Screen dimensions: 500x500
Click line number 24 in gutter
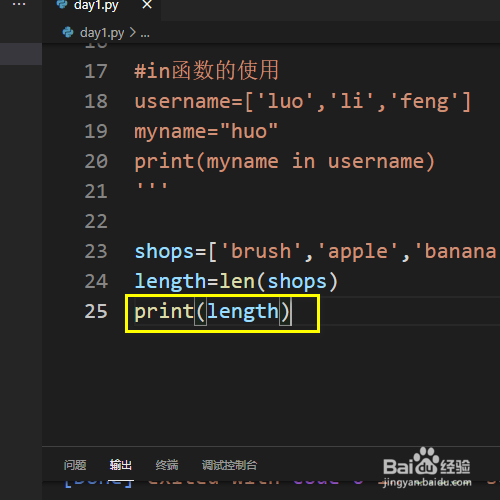[96, 281]
